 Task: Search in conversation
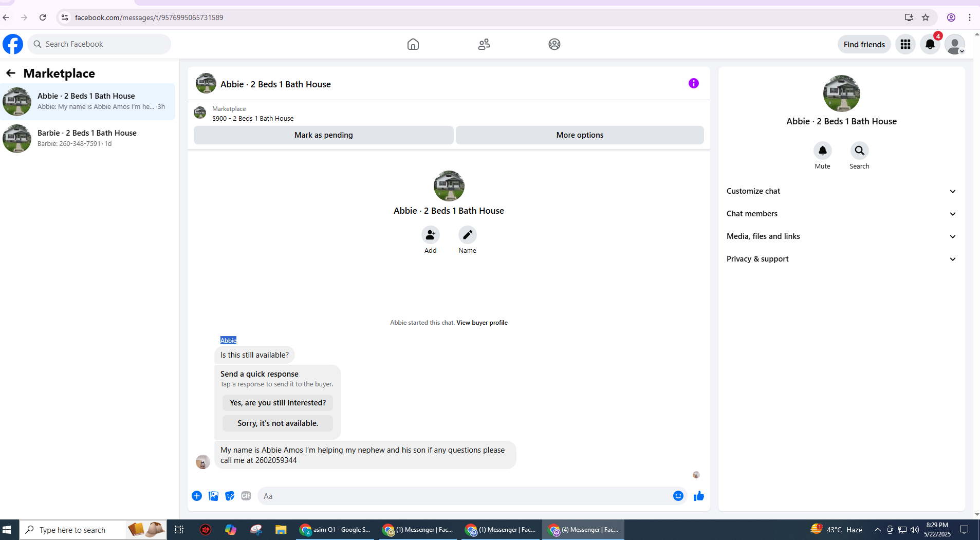click(860, 151)
